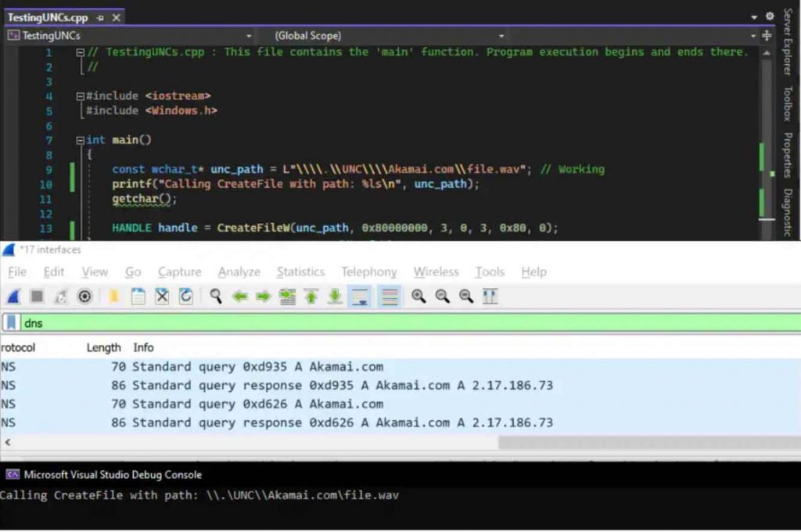The image size is (801, 532).
Task: Select the query response 0xd626 packet row
Action: click(x=400, y=422)
